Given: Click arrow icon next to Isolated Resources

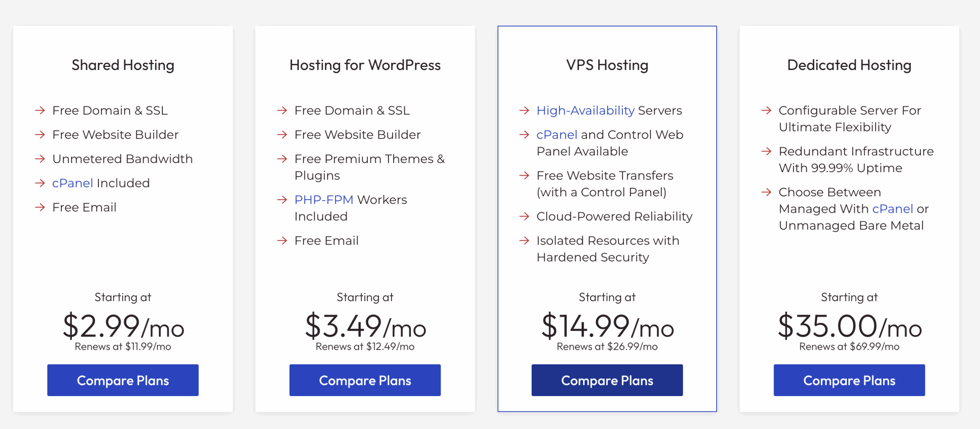Looking at the screenshot, I should pos(524,240).
